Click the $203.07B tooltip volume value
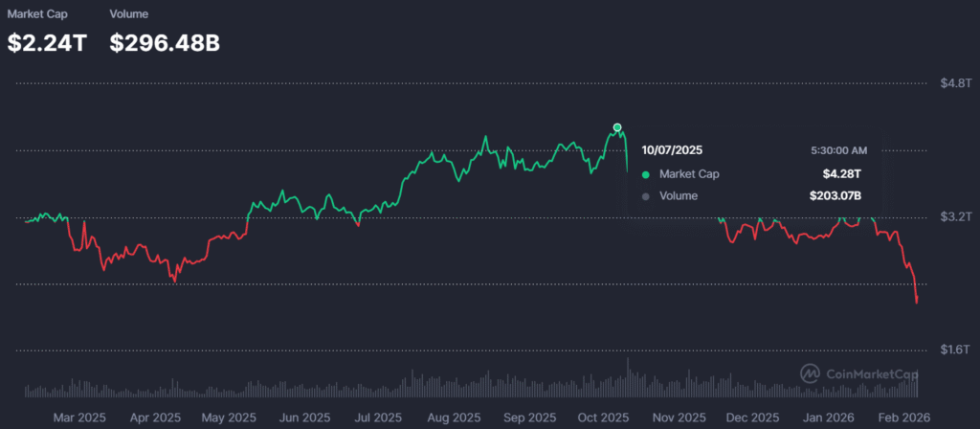Viewport: 980px width, 429px height. (x=835, y=196)
